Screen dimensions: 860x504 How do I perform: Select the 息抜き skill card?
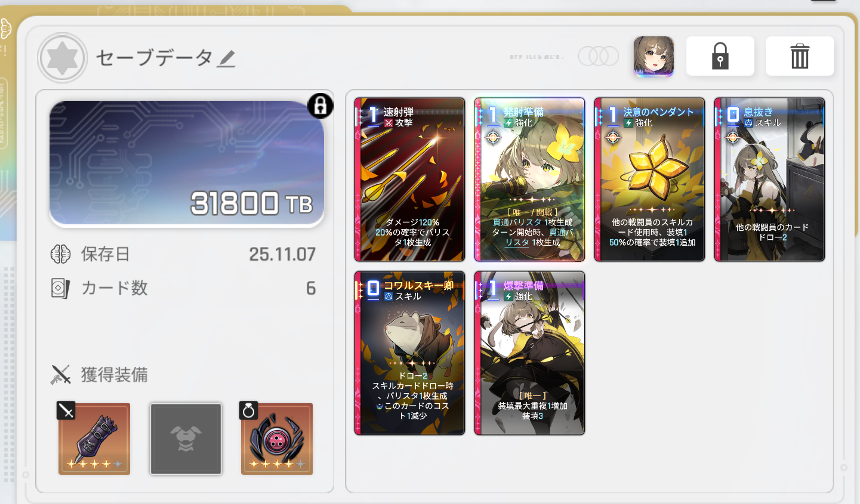tap(769, 180)
